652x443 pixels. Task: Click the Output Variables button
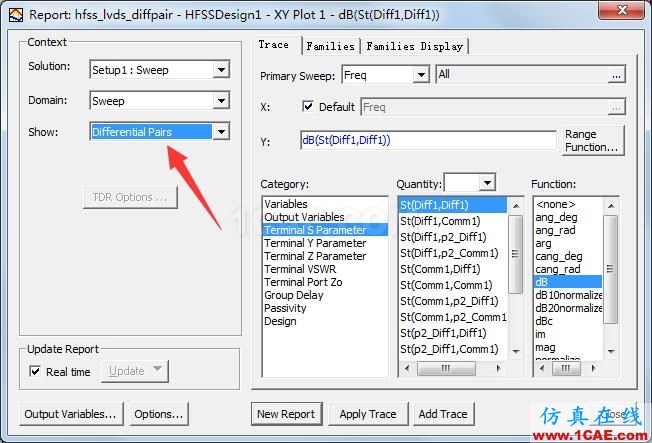pos(71,414)
